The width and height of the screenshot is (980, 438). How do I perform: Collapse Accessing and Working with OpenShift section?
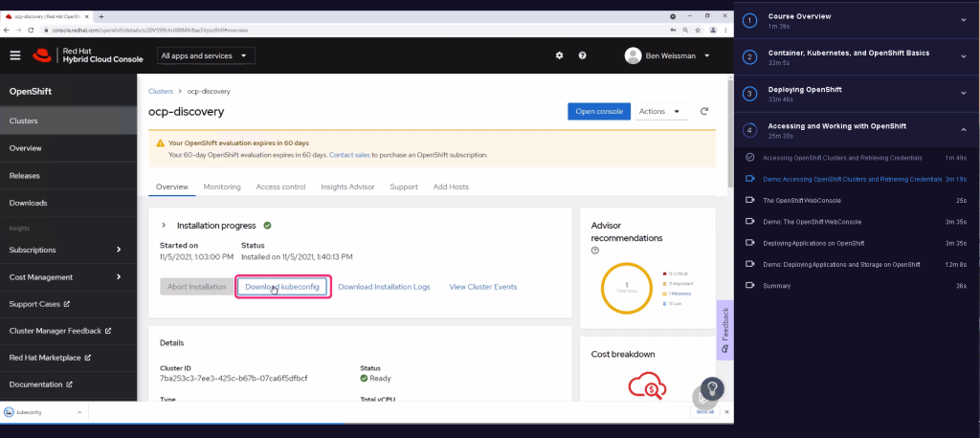963,130
